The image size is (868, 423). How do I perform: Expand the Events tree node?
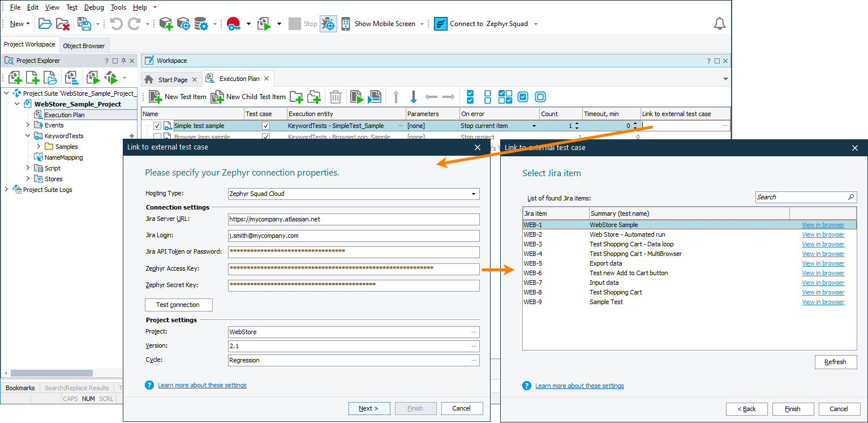pos(28,125)
